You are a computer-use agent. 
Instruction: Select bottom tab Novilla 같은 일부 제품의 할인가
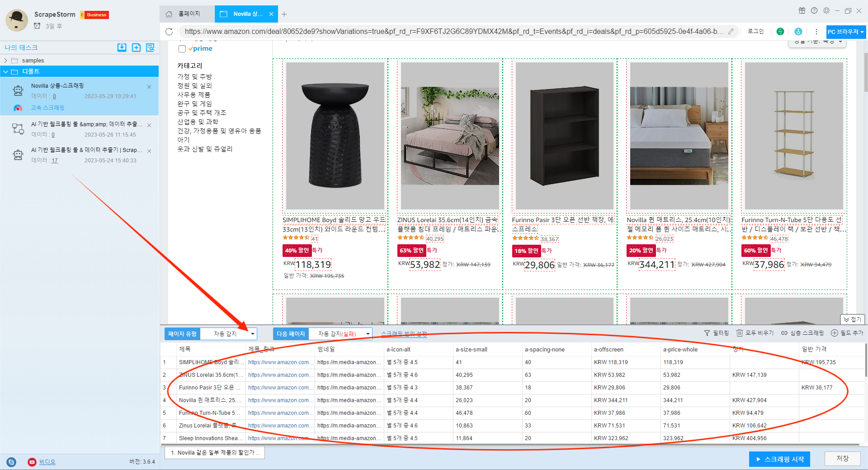[215, 453]
